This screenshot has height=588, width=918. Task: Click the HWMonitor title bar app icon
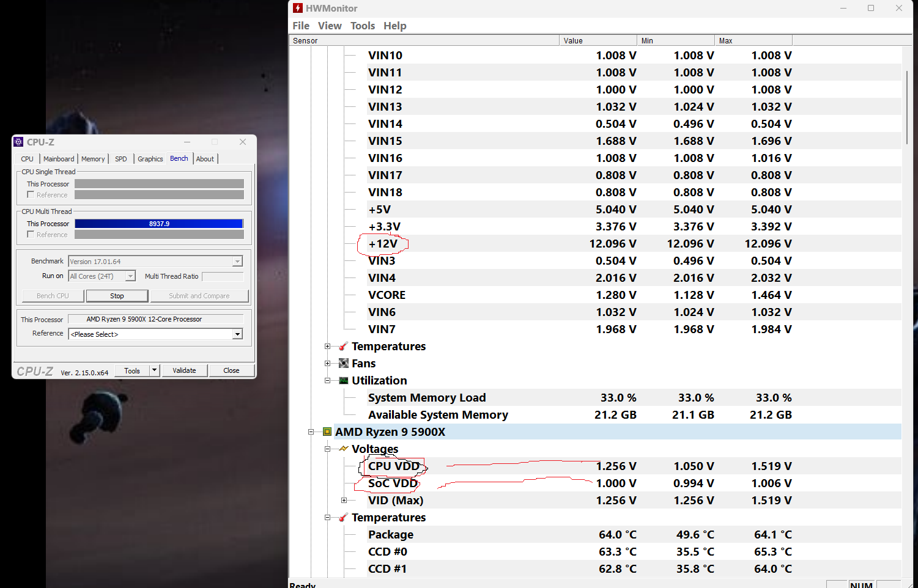pyautogui.click(x=298, y=8)
